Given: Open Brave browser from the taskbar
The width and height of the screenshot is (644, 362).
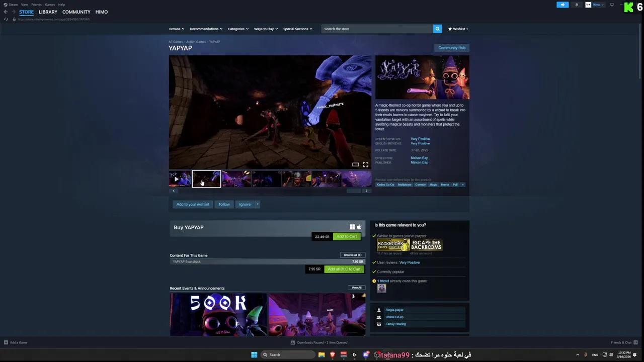Looking at the screenshot, I should coord(333,354).
